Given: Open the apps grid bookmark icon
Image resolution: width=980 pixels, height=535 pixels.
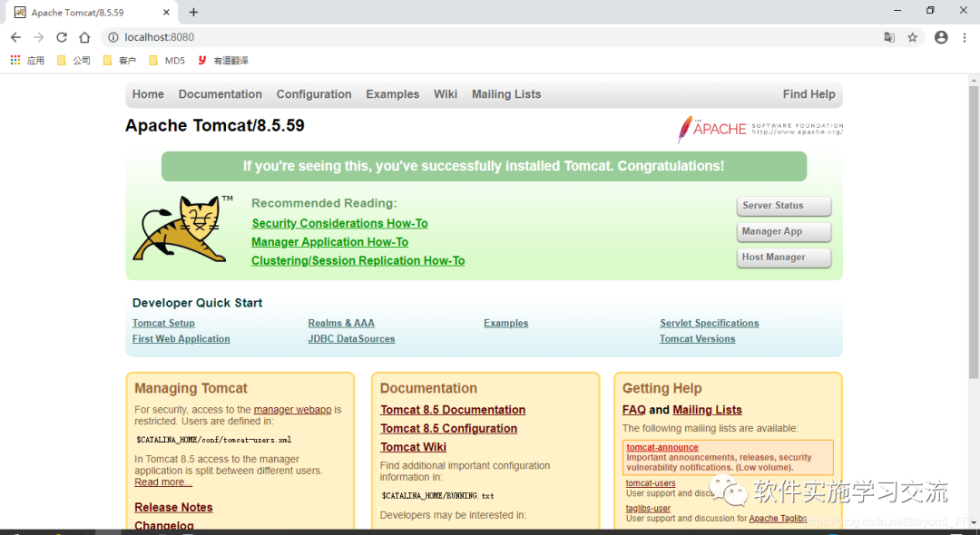Looking at the screenshot, I should (x=15, y=61).
